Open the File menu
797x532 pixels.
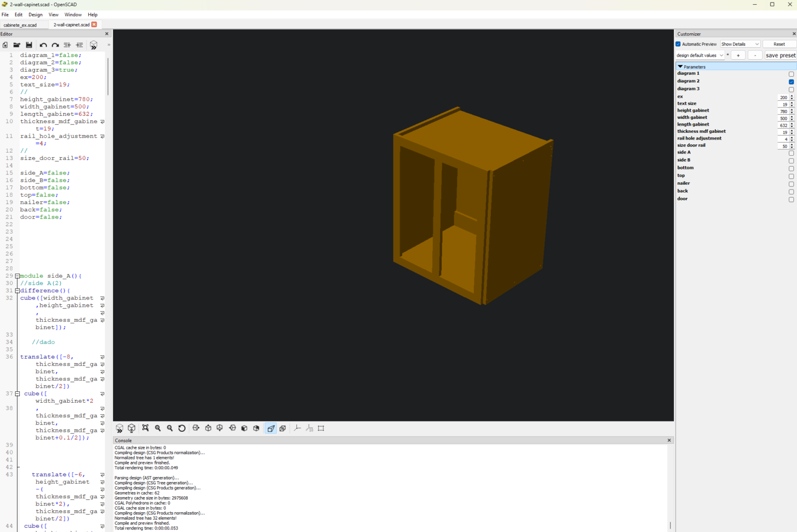coord(5,15)
